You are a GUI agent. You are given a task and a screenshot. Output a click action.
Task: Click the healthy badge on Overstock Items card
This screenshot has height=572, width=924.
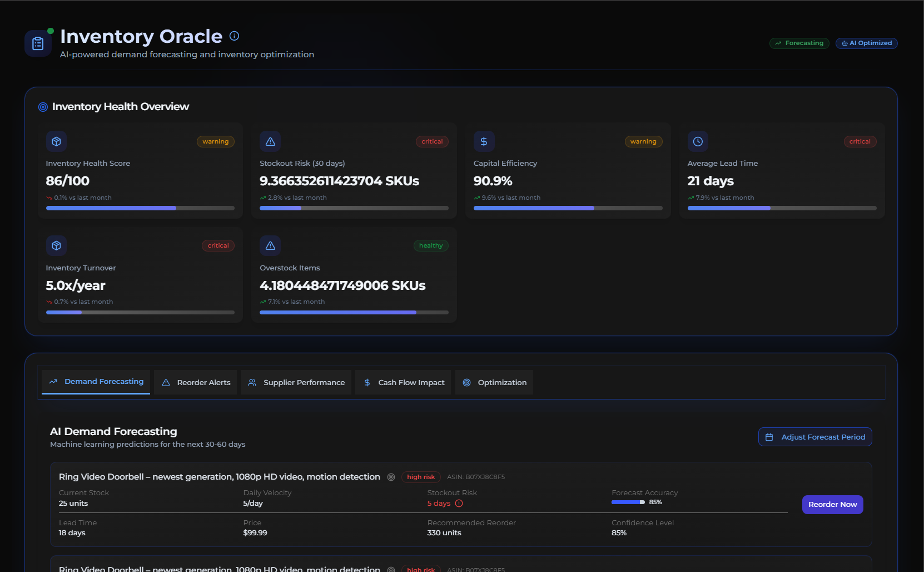pos(431,246)
